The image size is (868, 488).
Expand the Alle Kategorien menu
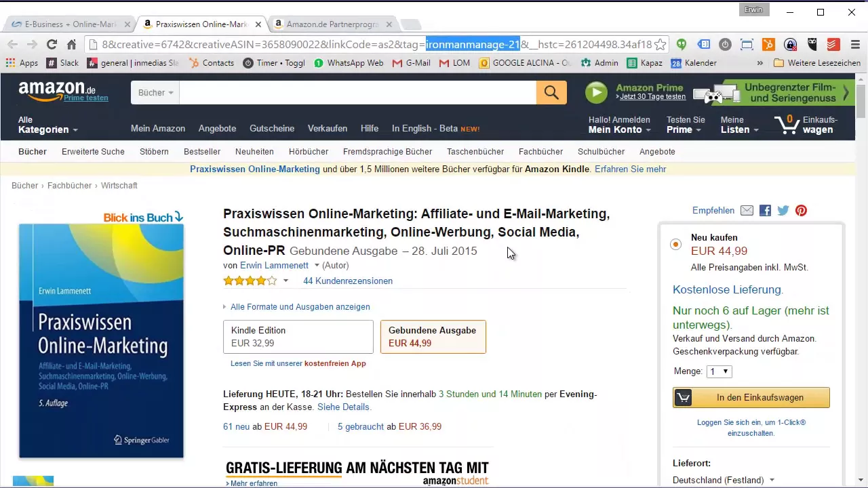coord(47,125)
